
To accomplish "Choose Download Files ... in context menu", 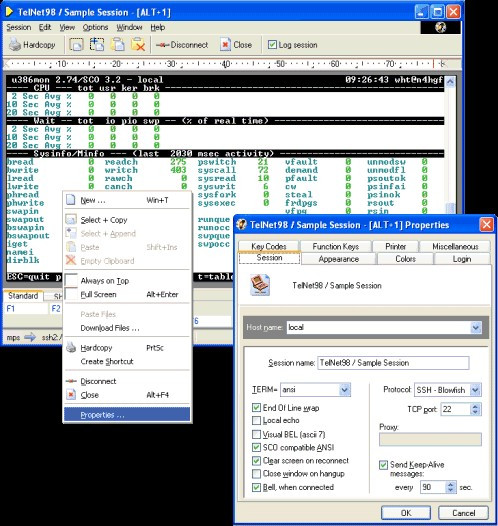I will coord(127,328).
